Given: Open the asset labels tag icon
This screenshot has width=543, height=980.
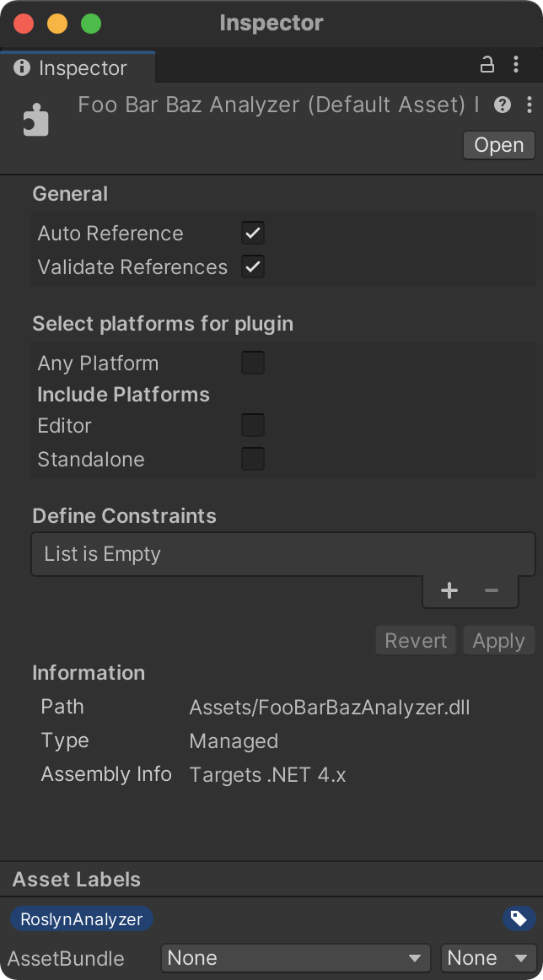Looking at the screenshot, I should pos(519,918).
